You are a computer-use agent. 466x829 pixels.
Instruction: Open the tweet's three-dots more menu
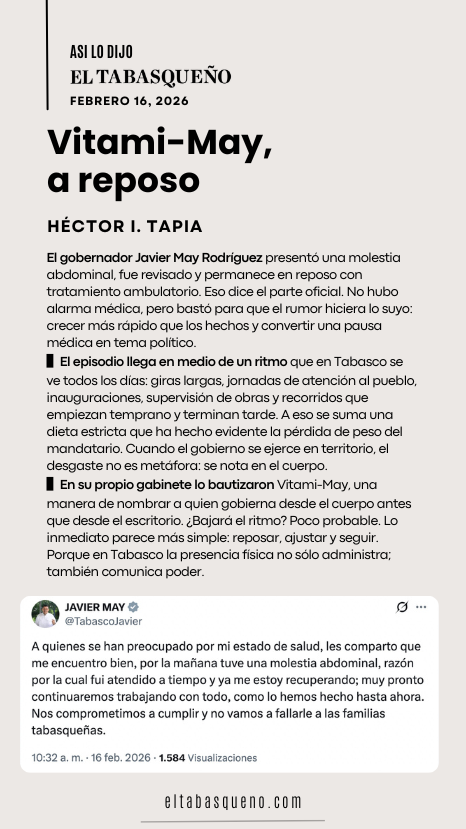click(x=421, y=607)
